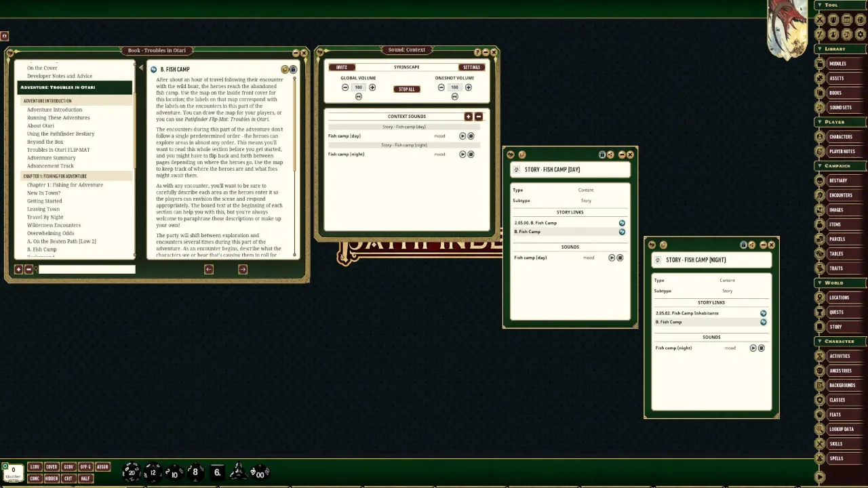Play Fish camp (night) in Night story window
The width and height of the screenshot is (868, 488).
[753, 348]
